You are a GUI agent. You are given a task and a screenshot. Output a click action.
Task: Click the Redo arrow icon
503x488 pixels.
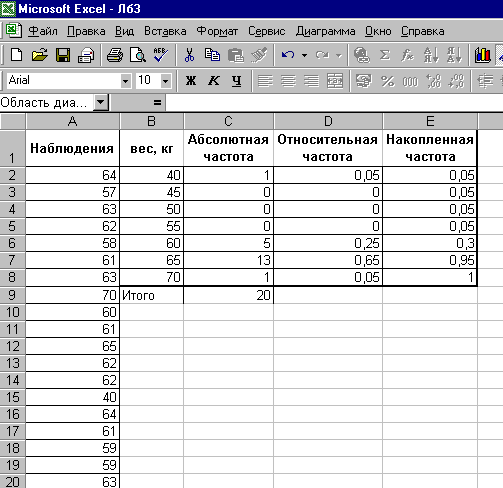pos(322,55)
